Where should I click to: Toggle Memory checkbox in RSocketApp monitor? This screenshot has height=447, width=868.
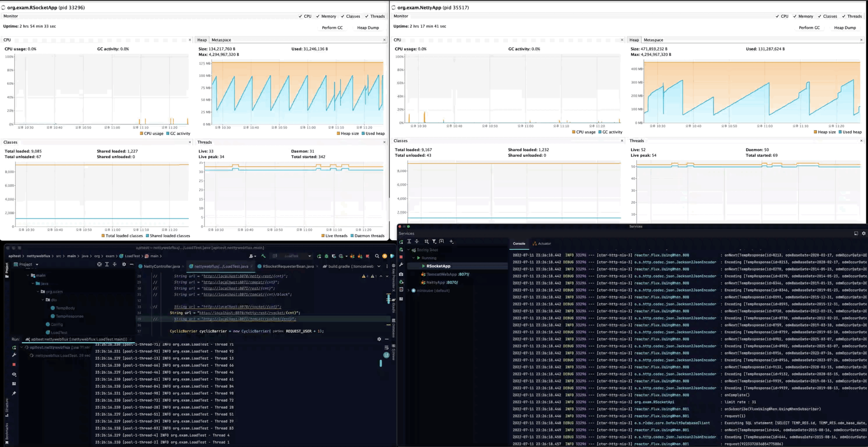[x=318, y=16]
